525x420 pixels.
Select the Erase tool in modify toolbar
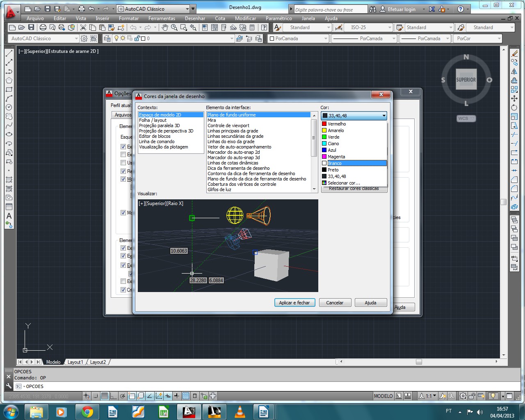pos(514,53)
